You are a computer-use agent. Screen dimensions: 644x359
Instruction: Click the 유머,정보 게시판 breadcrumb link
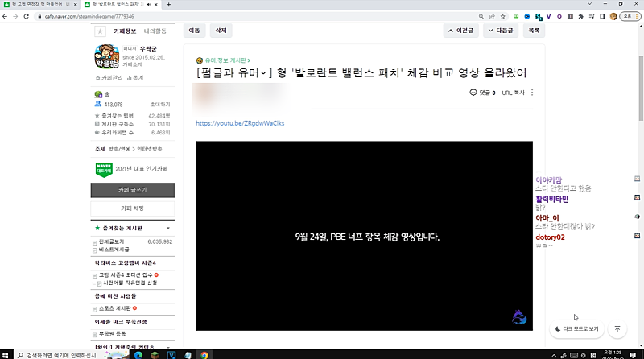pos(225,60)
